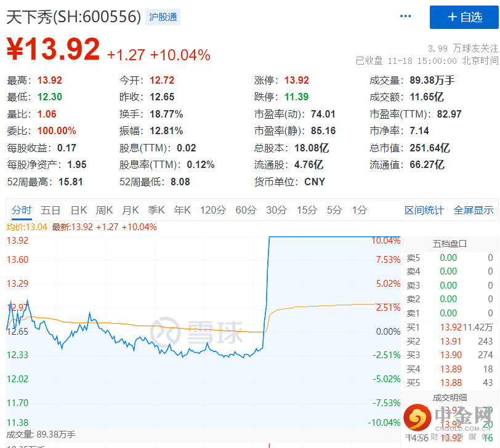Select the 卖1 order book row
This screenshot has width=500, height=448.
coord(450,313)
